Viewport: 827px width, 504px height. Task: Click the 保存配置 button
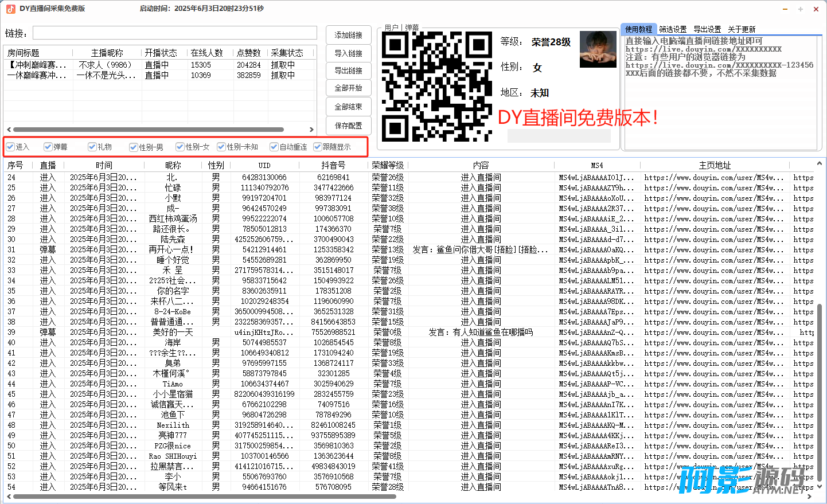click(x=349, y=126)
